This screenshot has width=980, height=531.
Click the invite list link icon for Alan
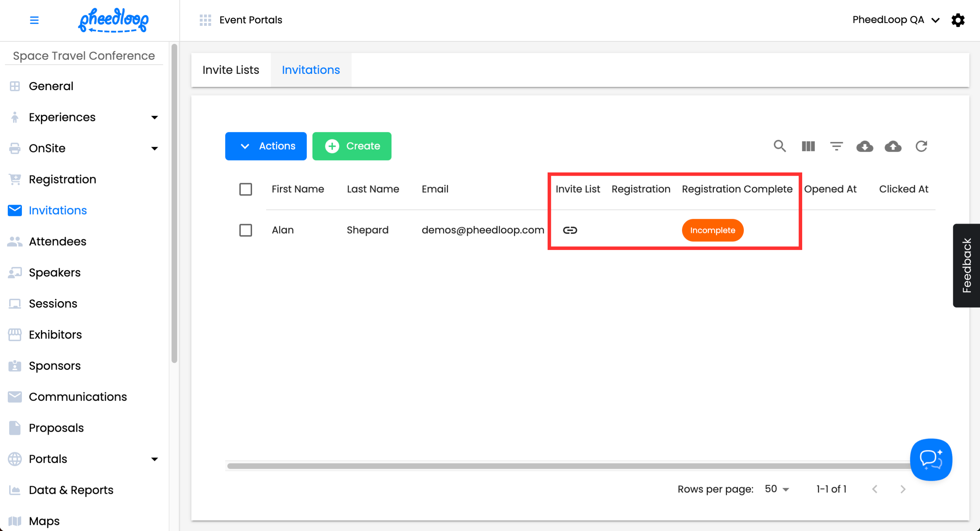(x=570, y=230)
